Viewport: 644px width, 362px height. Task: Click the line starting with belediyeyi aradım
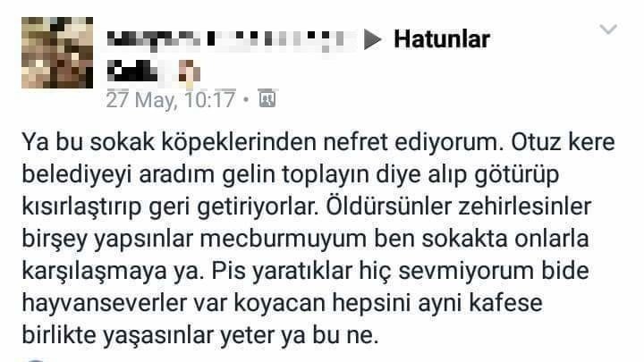click(x=291, y=175)
